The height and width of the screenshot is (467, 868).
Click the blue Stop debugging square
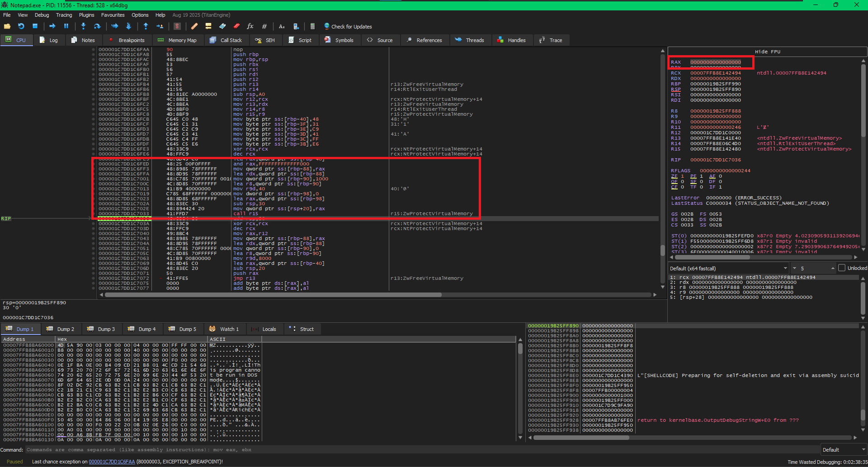coord(35,26)
